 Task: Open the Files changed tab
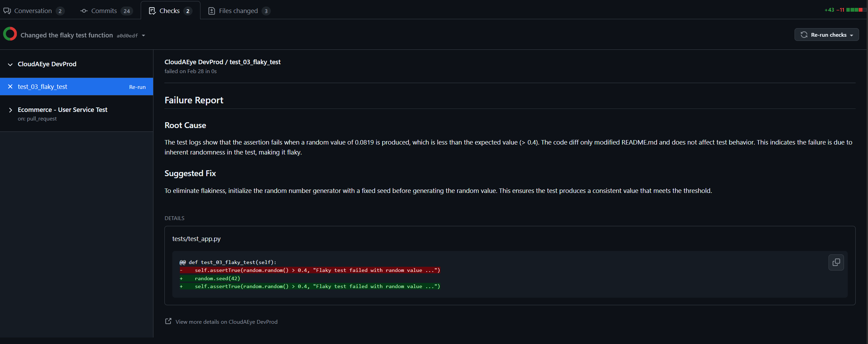click(x=239, y=11)
